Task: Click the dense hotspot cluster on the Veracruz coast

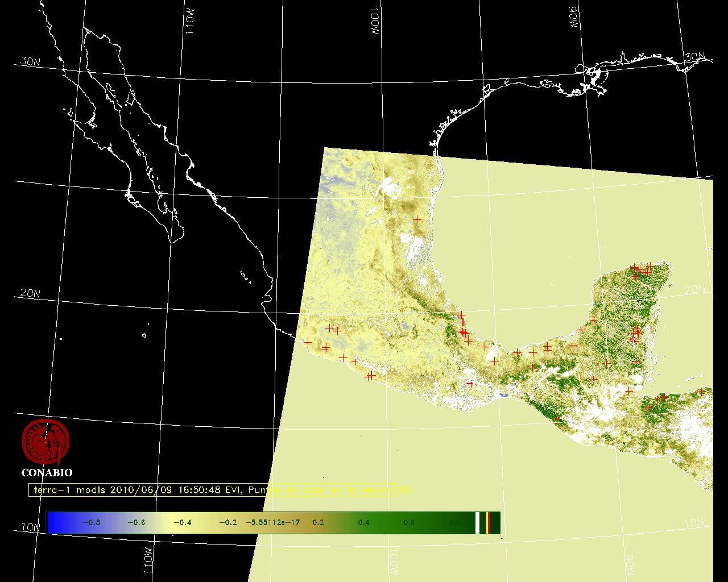Action: pyautogui.click(x=463, y=331)
